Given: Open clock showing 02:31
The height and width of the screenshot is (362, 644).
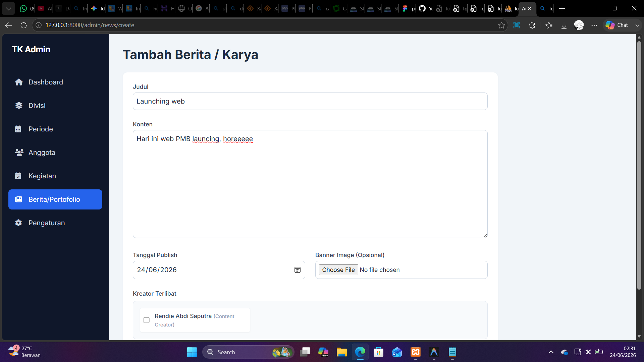Looking at the screenshot, I should (x=623, y=352).
